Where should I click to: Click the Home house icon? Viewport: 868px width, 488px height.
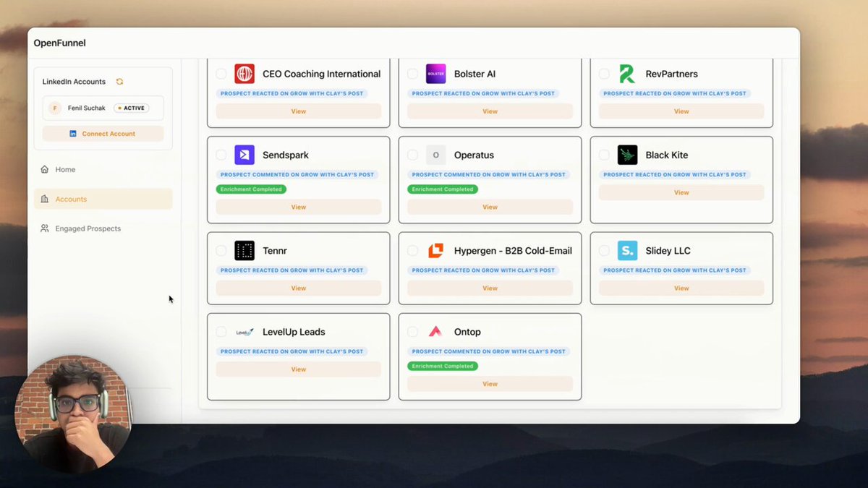coord(45,169)
